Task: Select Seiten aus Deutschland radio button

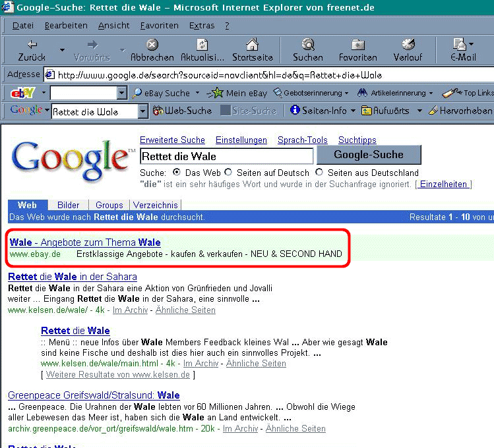Action: [x=319, y=172]
